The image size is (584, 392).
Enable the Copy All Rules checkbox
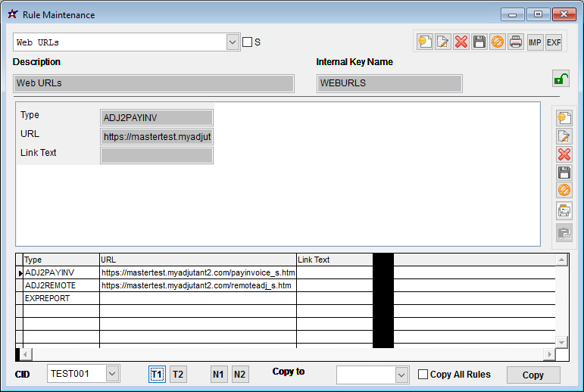pos(423,375)
